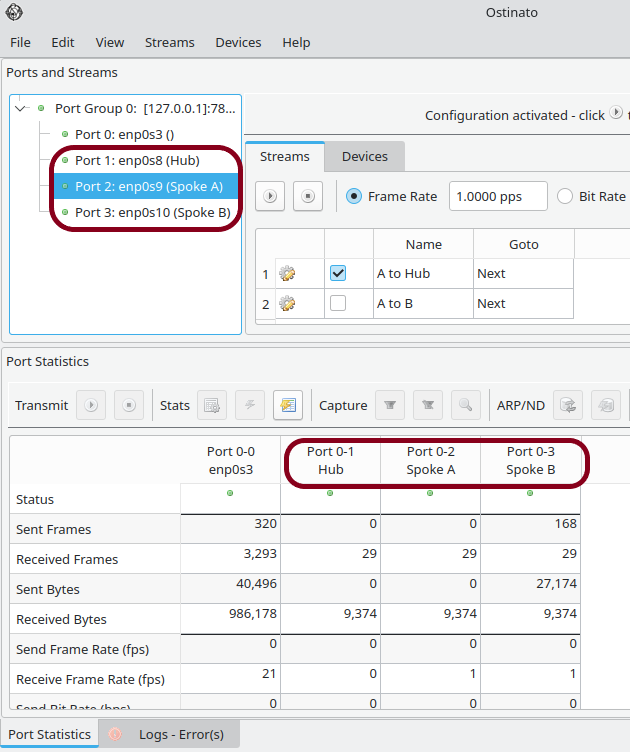Open the Logs - Error(s) tab
630x752 pixels.
pos(180,734)
